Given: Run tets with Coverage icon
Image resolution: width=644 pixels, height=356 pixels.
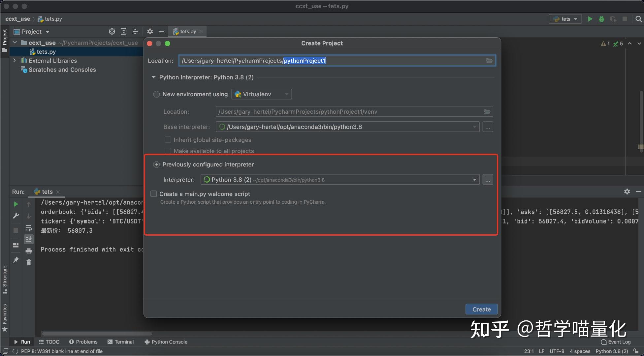Looking at the screenshot, I should pyautogui.click(x=613, y=19).
